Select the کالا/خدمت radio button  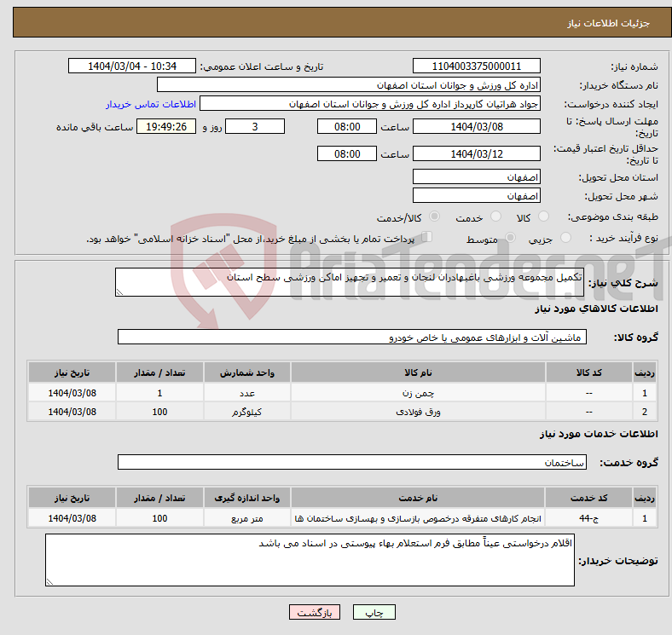pyautogui.click(x=435, y=216)
